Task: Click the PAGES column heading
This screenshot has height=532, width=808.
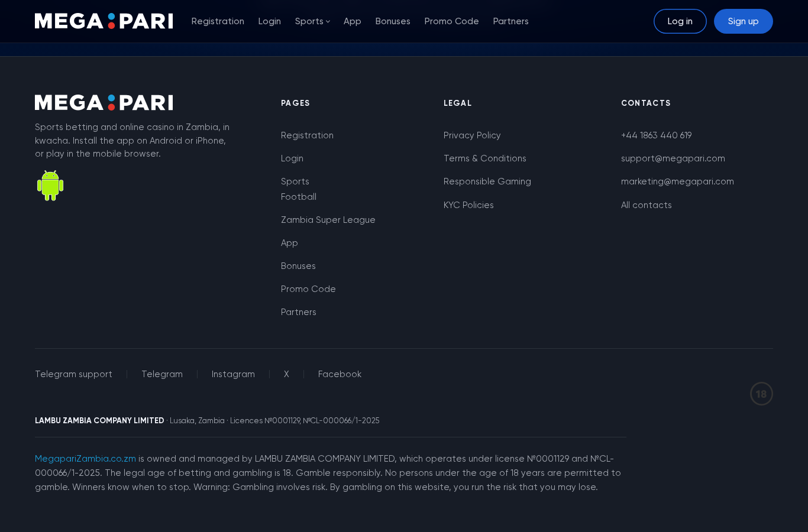Action: click(x=295, y=103)
